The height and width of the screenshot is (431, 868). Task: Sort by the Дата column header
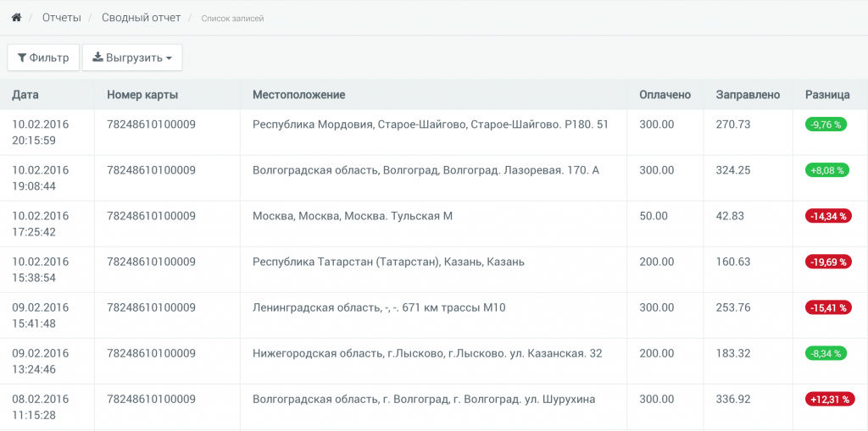(25, 95)
